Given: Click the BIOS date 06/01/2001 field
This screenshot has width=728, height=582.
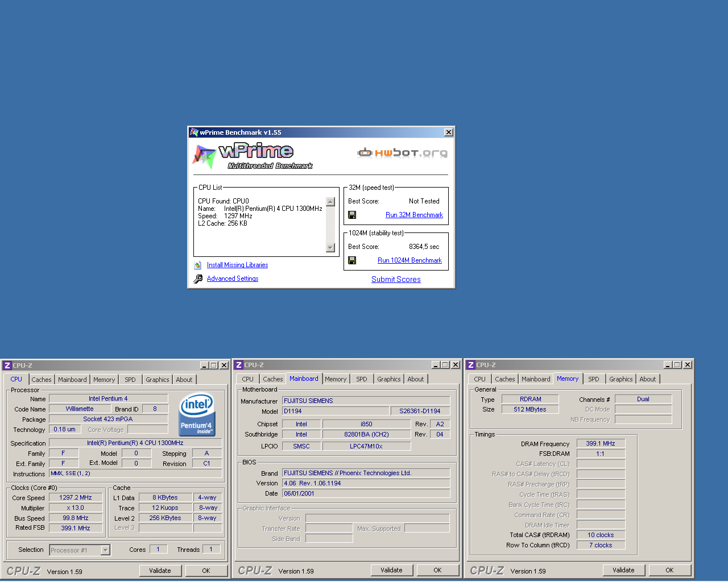Looking at the screenshot, I should (366, 493).
